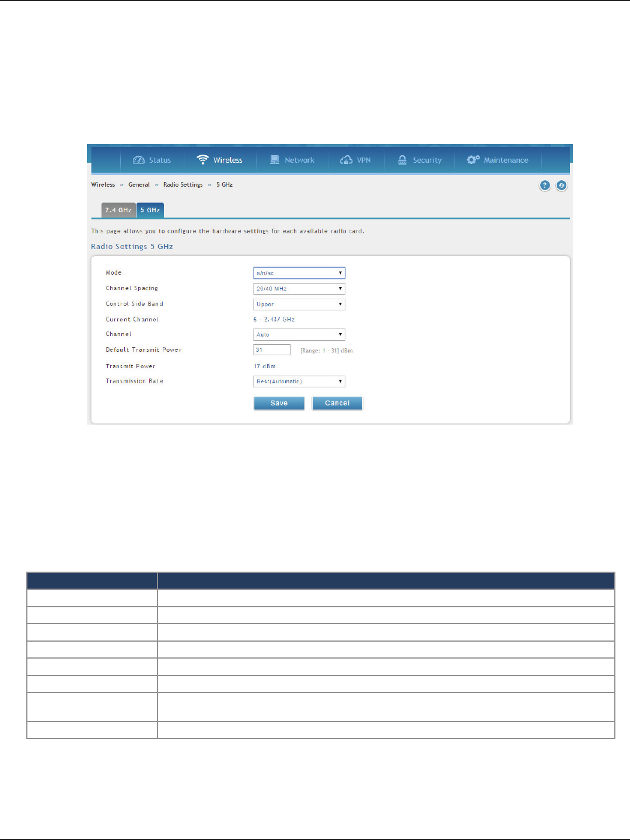
Task: Click the Mode field label
Action: click(x=114, y=273)
